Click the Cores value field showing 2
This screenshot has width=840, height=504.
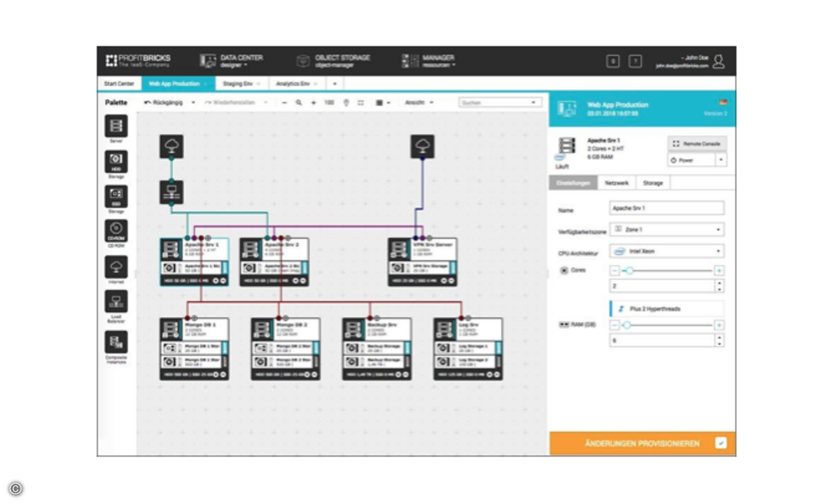point(667,286)
